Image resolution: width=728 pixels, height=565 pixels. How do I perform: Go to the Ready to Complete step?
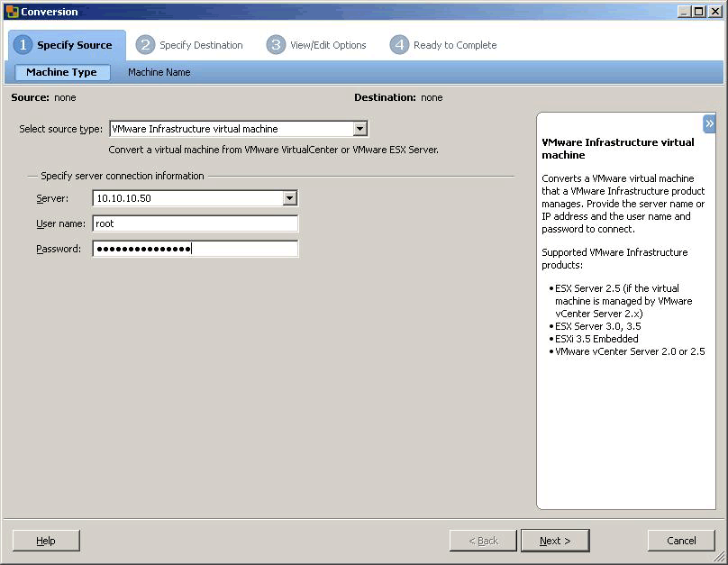443,45
